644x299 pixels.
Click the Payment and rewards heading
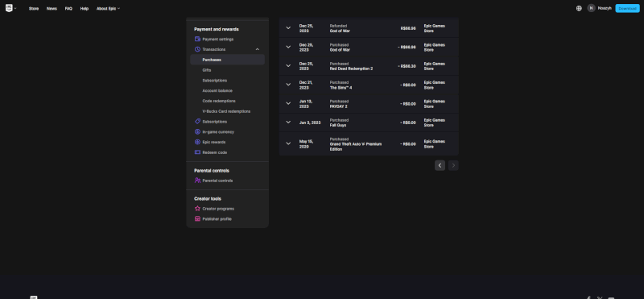point(216,29)
